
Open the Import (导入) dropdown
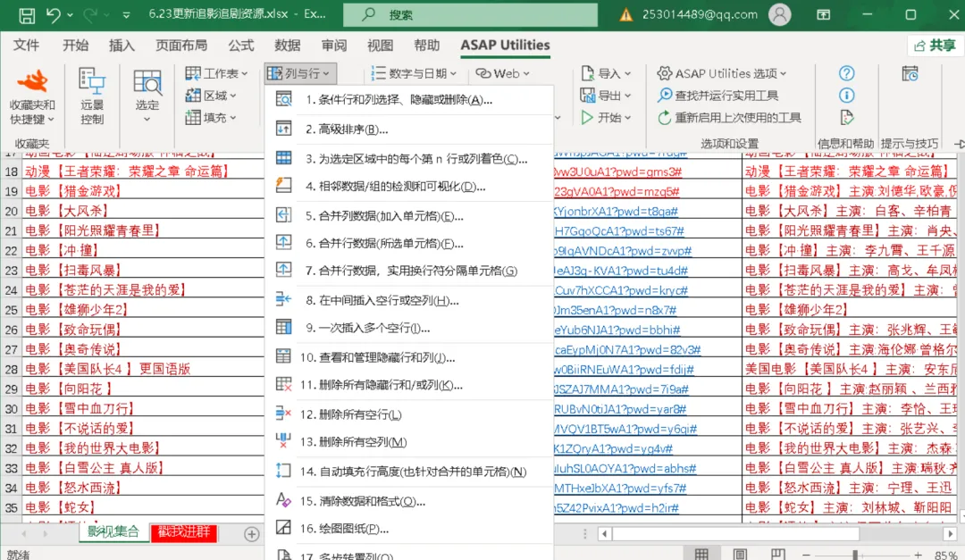606,73
